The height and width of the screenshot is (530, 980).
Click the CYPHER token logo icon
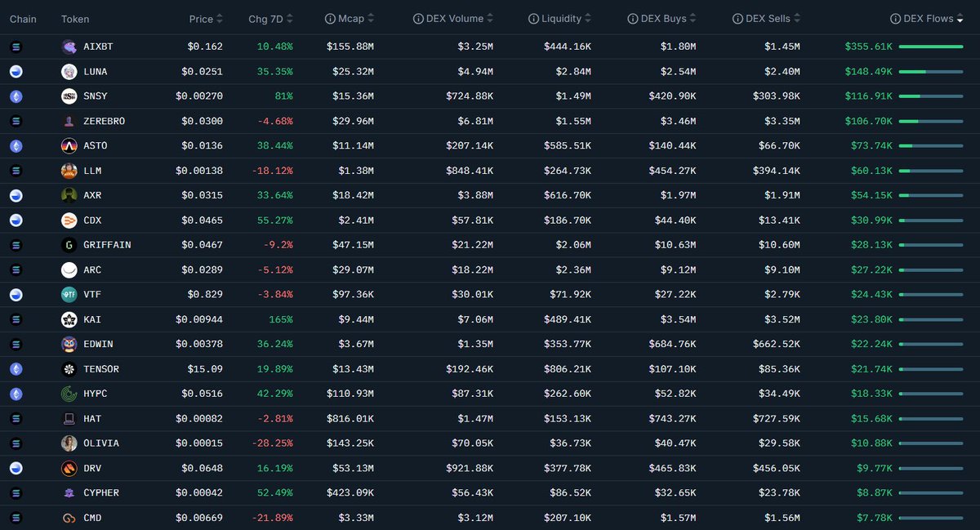(69, 492)
